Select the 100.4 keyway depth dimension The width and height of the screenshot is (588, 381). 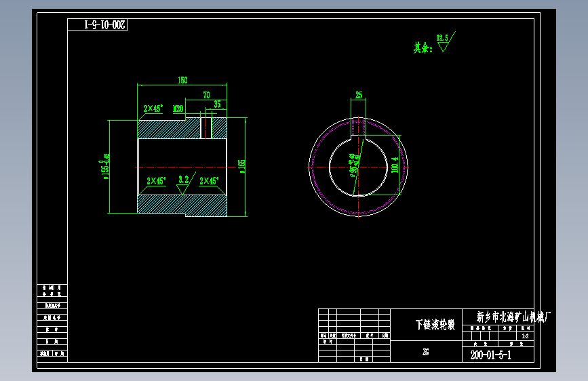click(x=395, y=165)
